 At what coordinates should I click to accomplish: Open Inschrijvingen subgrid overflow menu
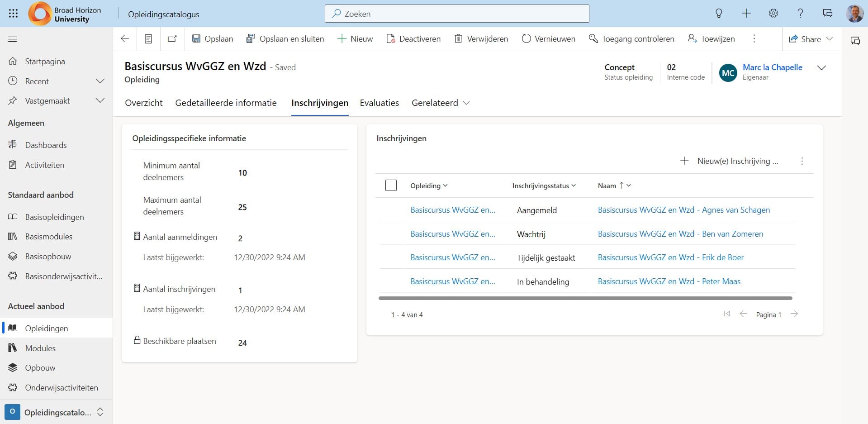tap(802, 161)
